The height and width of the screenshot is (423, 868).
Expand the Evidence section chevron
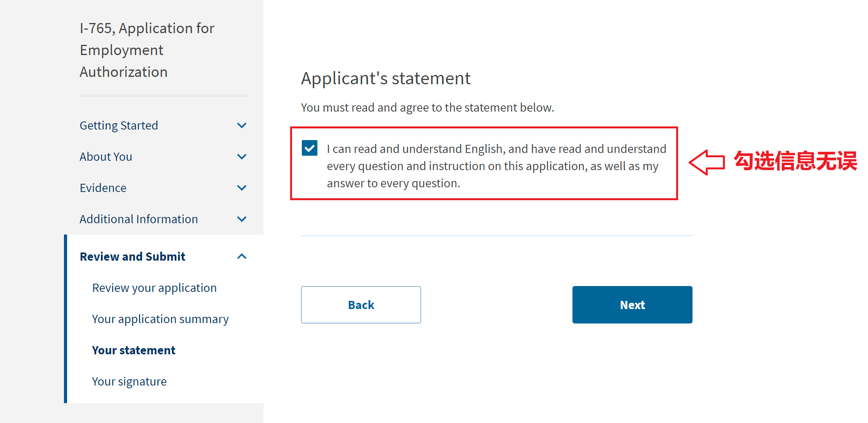[242, 188]
